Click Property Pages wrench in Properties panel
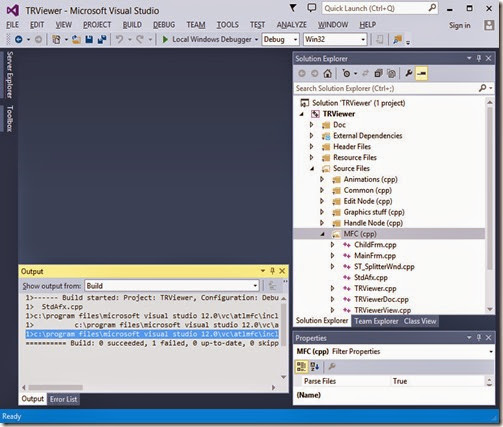The height and width of the screenshot is (427, 503). pos(332,367)
